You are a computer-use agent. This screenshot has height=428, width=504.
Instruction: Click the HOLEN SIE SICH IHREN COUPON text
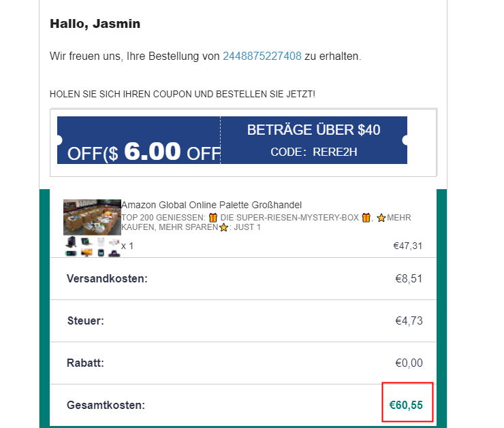pyautogui.click(x=183, y=93)
